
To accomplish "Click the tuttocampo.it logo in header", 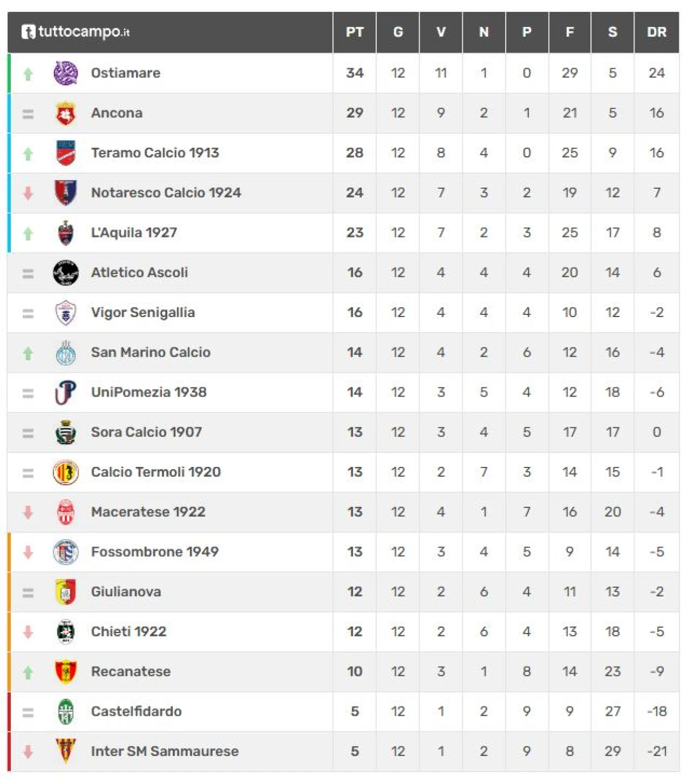I will pos(76,32).
